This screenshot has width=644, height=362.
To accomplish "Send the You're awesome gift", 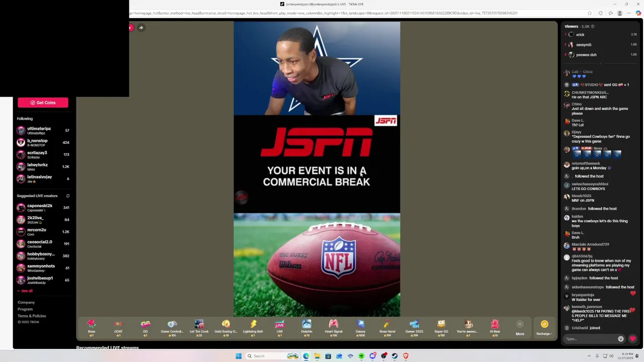I will click(468, 327).
